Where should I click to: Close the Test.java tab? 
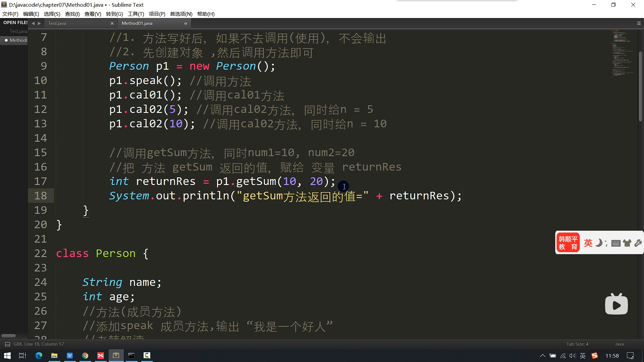(x=112, y=23)
